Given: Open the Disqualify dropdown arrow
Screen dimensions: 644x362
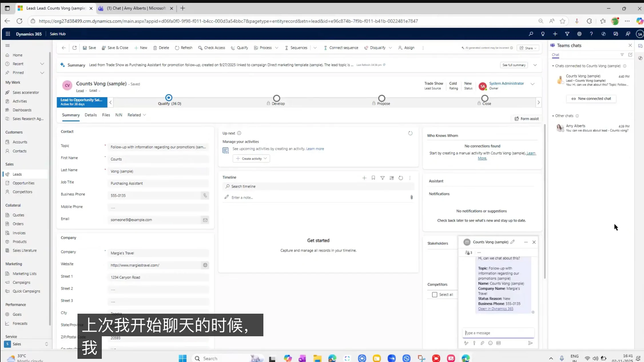Looking at the screenshot, I should pyautogui.click(x=390, y=48).
